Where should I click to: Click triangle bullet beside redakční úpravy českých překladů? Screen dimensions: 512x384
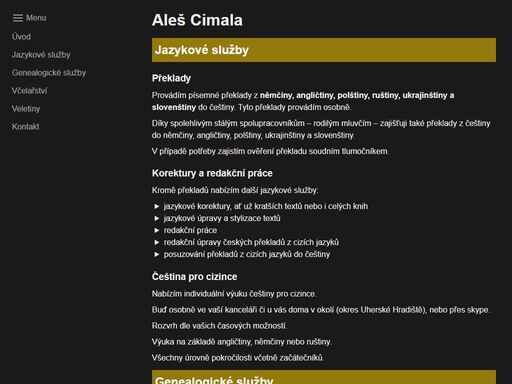point(157,242)
